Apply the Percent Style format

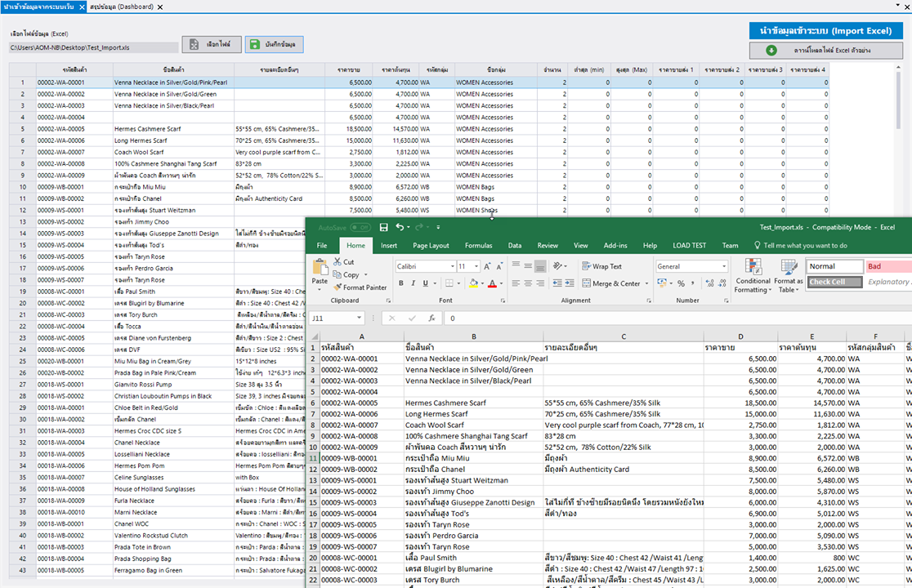(x=681, y=283)
